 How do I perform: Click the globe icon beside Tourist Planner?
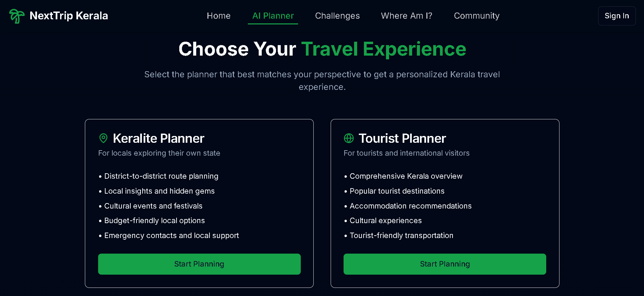(349, 138)
